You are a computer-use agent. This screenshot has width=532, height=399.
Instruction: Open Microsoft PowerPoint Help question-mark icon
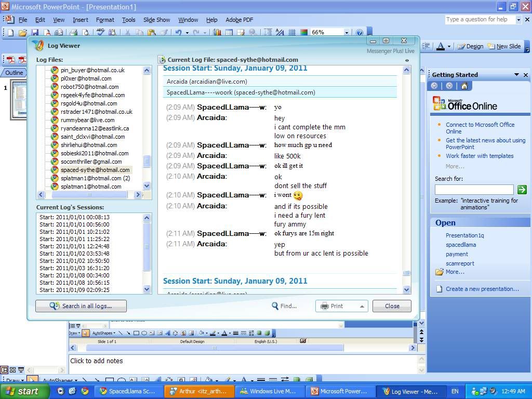pos(360,33)
